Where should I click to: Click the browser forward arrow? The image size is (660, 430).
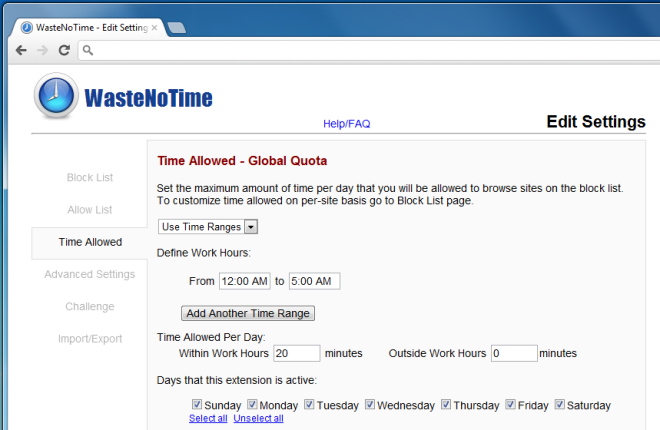coord(43,50)
